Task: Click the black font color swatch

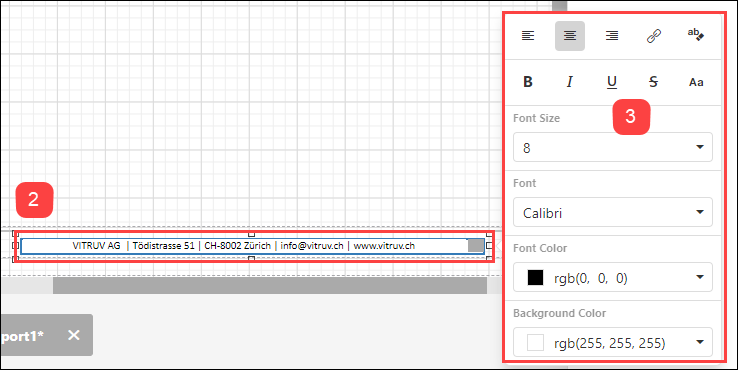Action: pyautogui.click(x=535, y=278)
